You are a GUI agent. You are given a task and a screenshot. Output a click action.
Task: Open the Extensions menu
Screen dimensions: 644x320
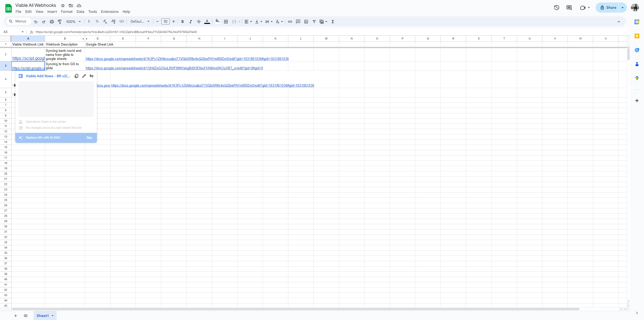click(x=109, y=12)
